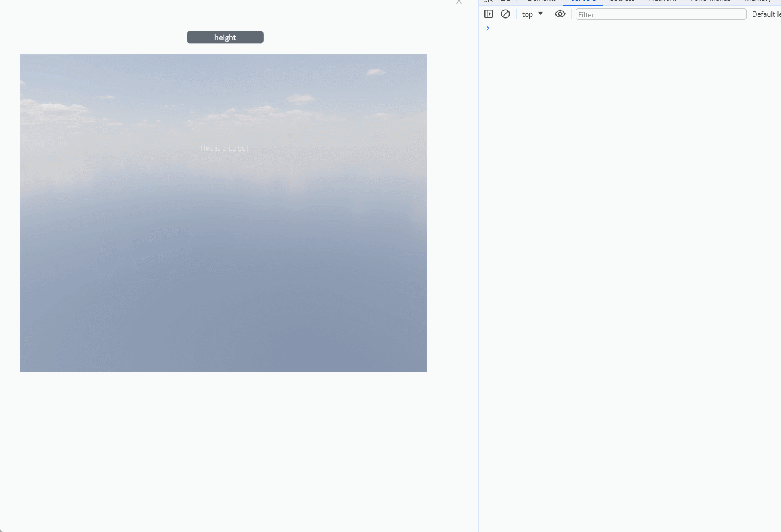This screenshot has height=532, width=781.
Task: Activate the inspect element picker icon
Action: [489, 1]
